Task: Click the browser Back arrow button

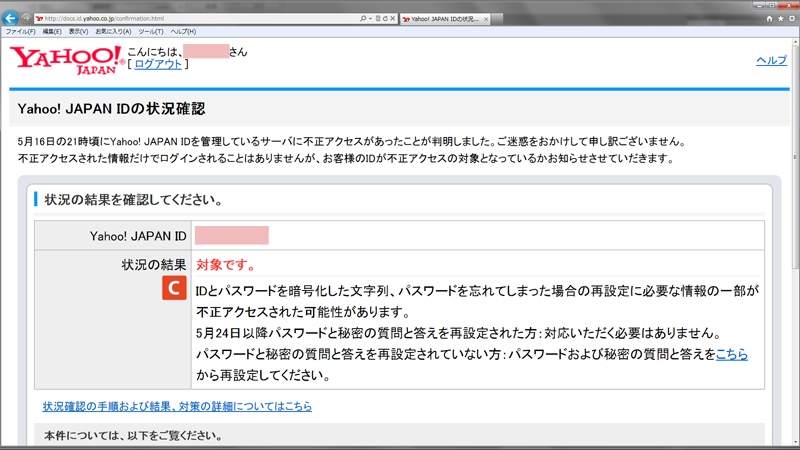Action: [10, 18]
